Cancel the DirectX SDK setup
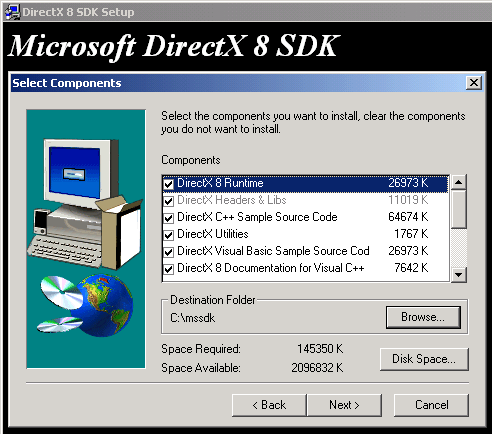Viewport: 492px width, 434px height. pos(431,405)
